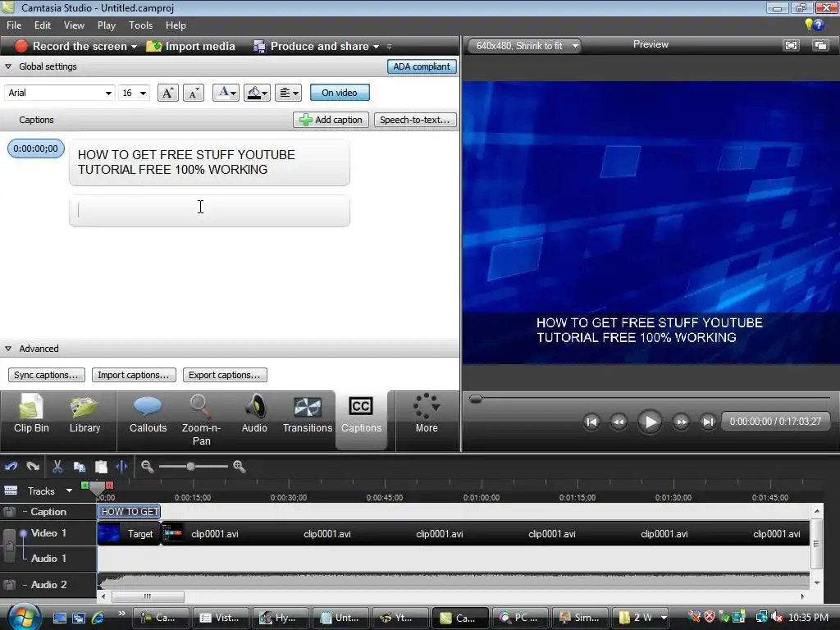The width and height of the screenshot is (840, 630).
Task: Open the text alignment dropdown
Action: [x=288, y=93]
